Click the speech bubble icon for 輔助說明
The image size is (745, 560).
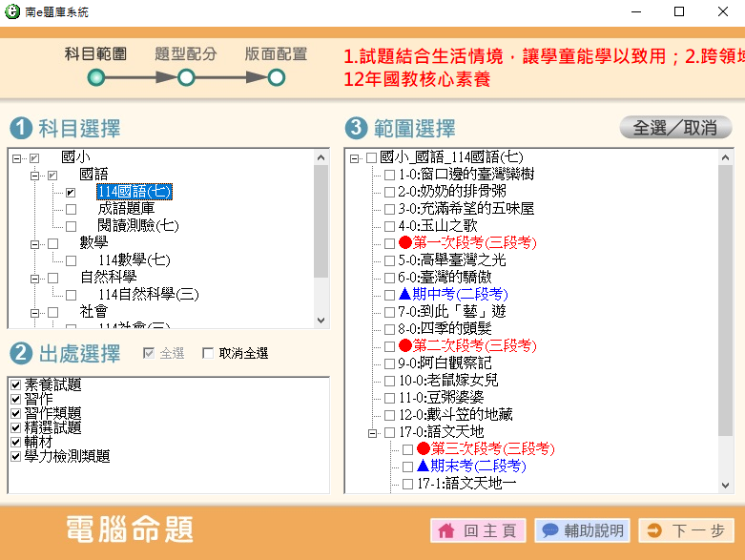coord(549,530)
